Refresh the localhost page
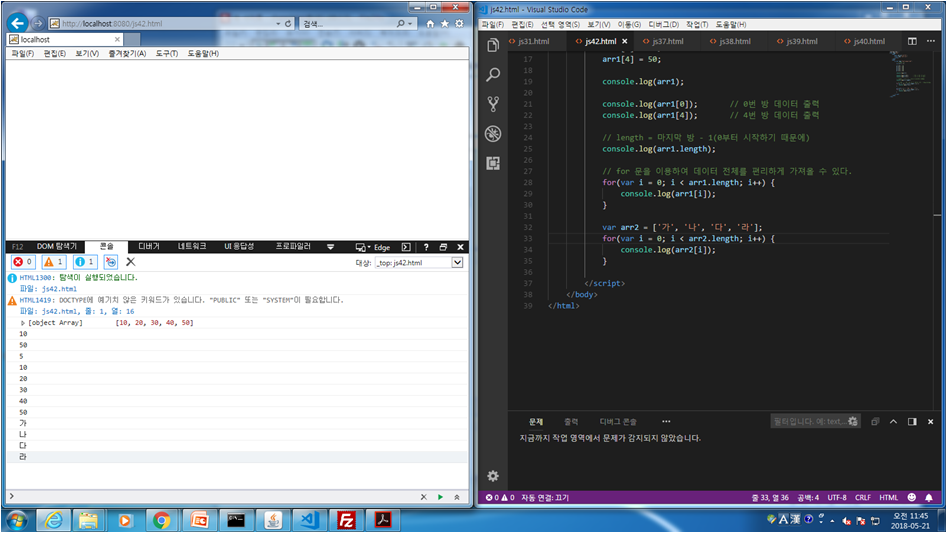 point(288,24)
